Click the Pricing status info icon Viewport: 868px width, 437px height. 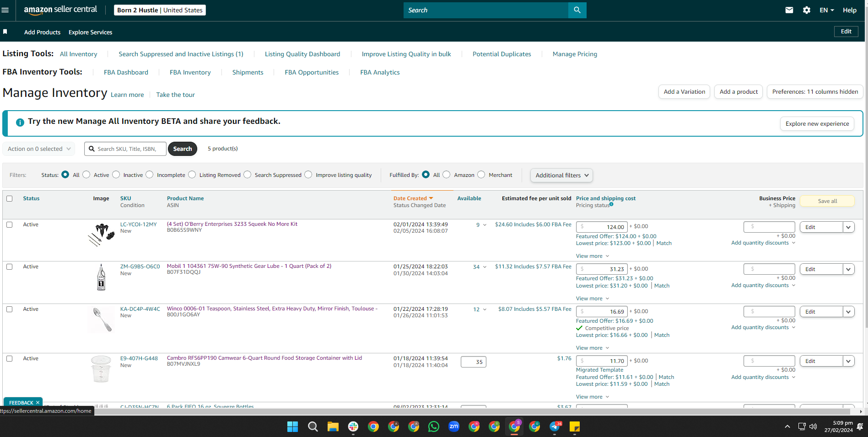[611, 204]
